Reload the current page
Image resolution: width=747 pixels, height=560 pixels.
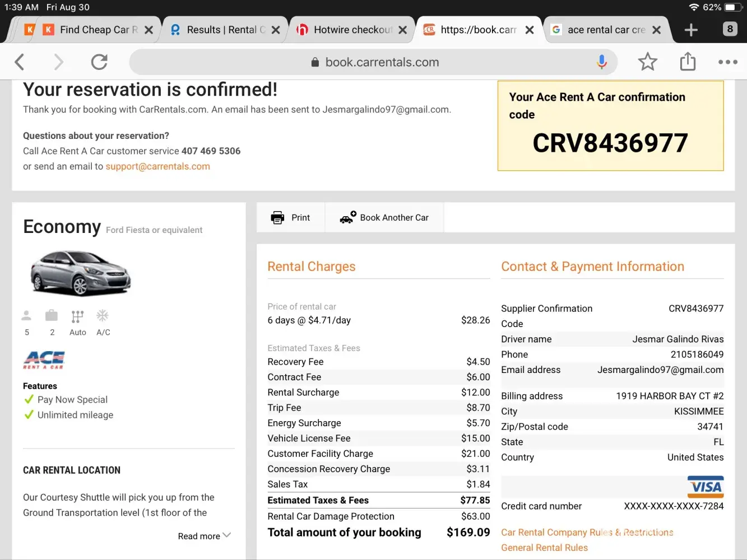[99, 62]
